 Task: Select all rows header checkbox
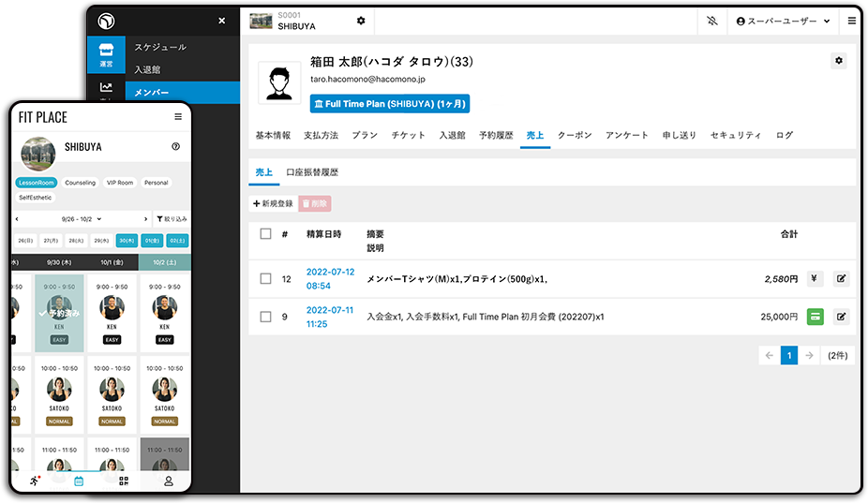coord(265,233)
